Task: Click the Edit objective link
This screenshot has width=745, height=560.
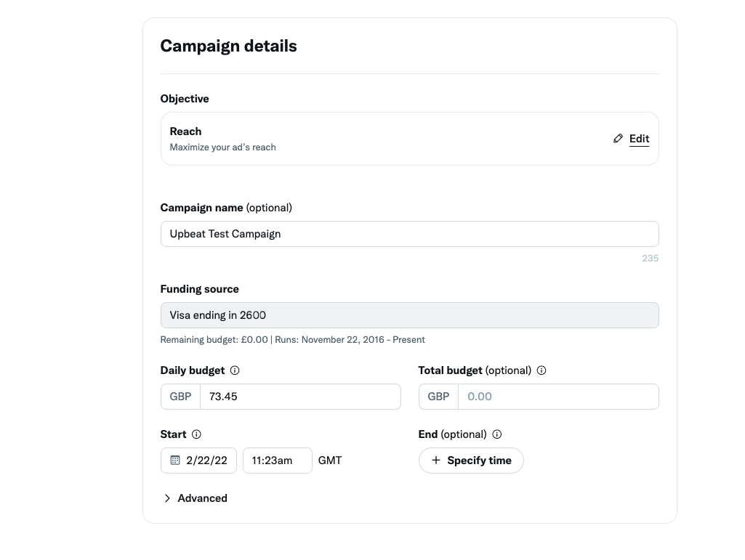Action: 639,139
